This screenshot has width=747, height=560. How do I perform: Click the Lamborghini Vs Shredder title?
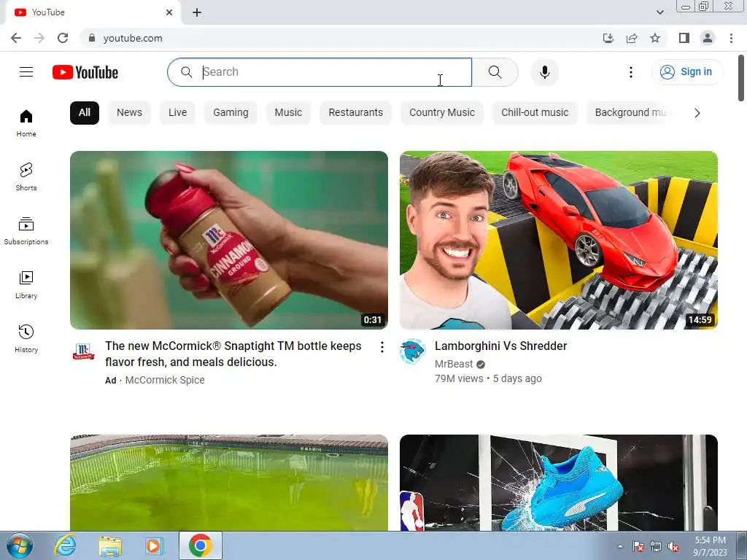[500, 346]
